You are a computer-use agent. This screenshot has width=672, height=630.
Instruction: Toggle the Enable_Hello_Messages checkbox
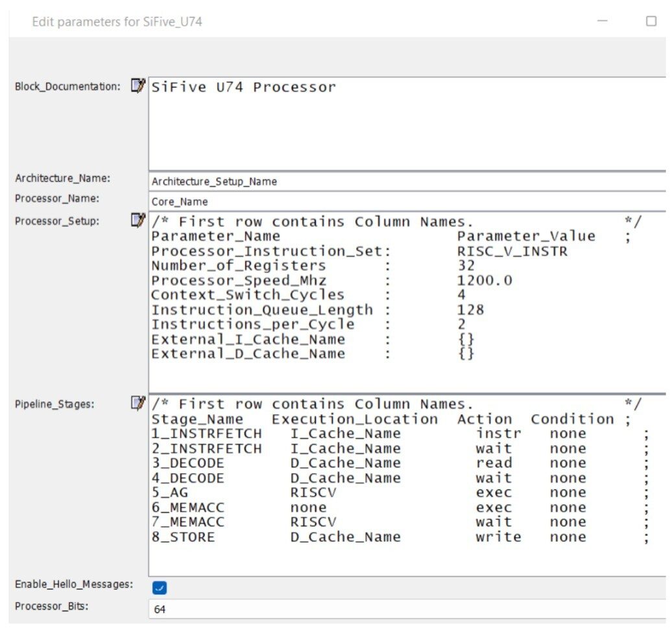[x=160, y=588]
